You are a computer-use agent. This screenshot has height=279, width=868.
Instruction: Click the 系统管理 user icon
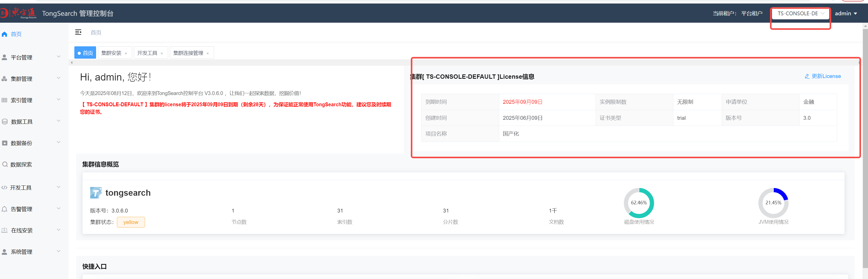(x=4, y=252)
